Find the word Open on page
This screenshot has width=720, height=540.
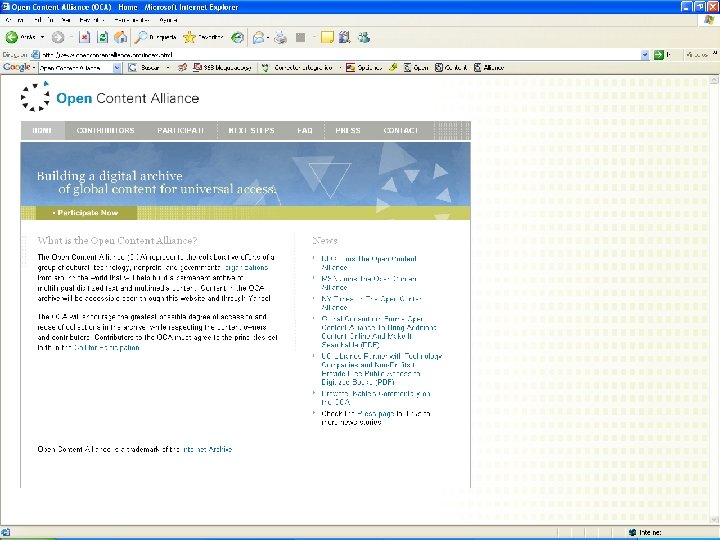coord(416,68)
